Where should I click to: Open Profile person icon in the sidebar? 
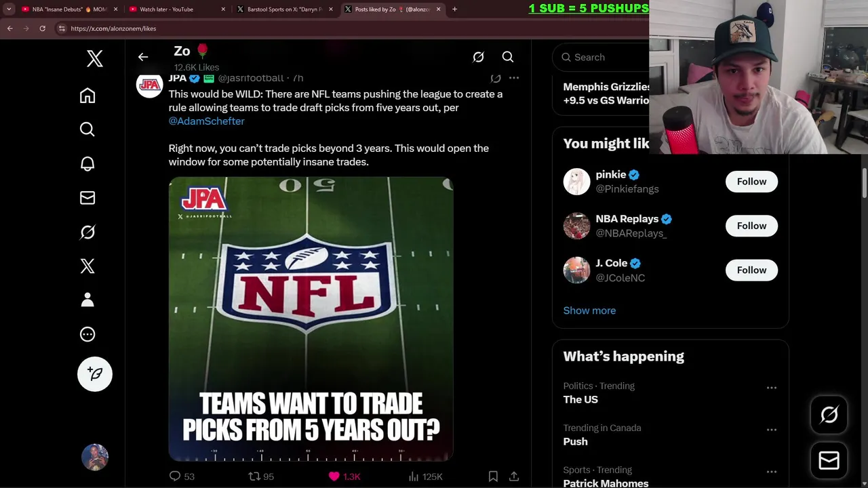click(87, 300)
